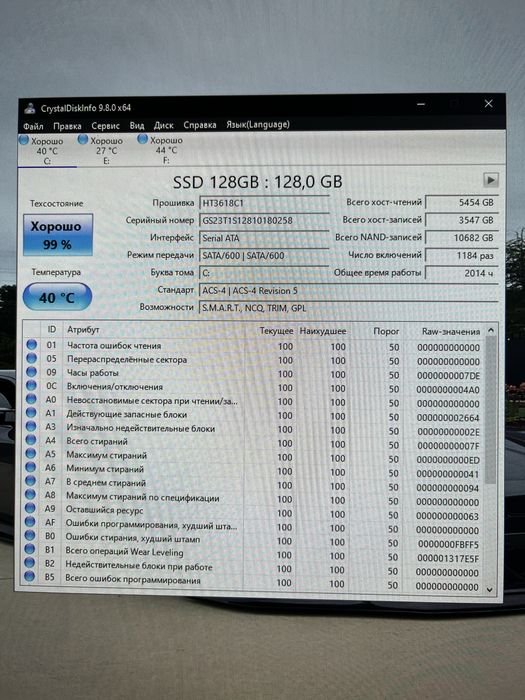Click status icon for B5 Всего ошибок программирования
Viewport: 525px width, 700px height.
29,576
